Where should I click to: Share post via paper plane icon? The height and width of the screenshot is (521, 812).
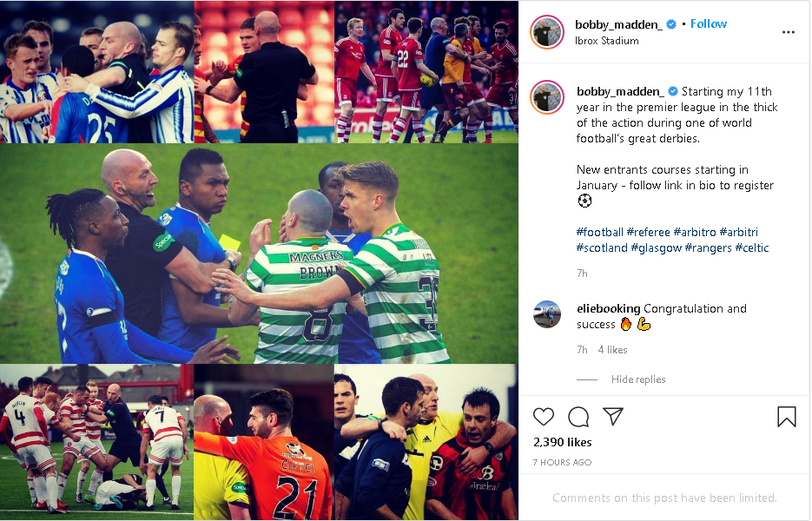point(612,417)
